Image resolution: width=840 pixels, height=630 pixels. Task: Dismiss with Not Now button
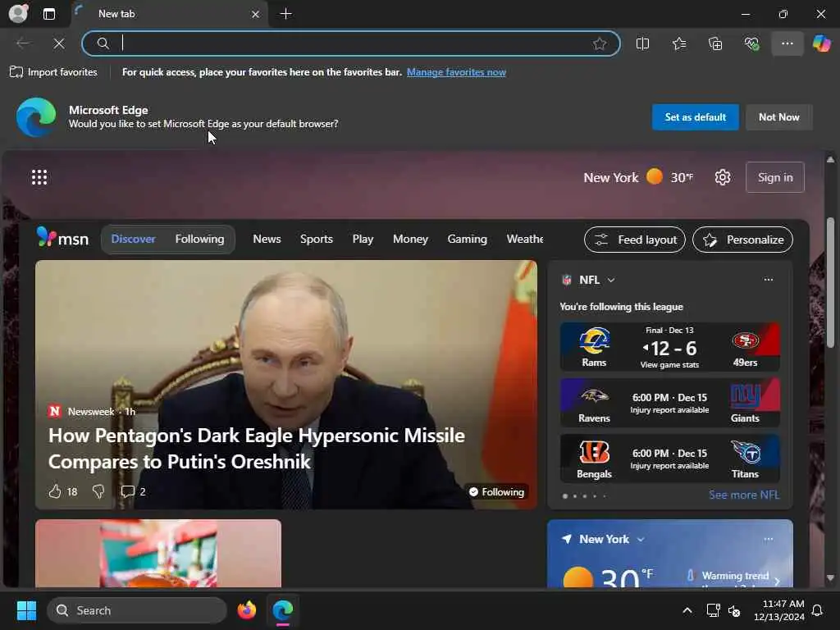coord(779,116)
